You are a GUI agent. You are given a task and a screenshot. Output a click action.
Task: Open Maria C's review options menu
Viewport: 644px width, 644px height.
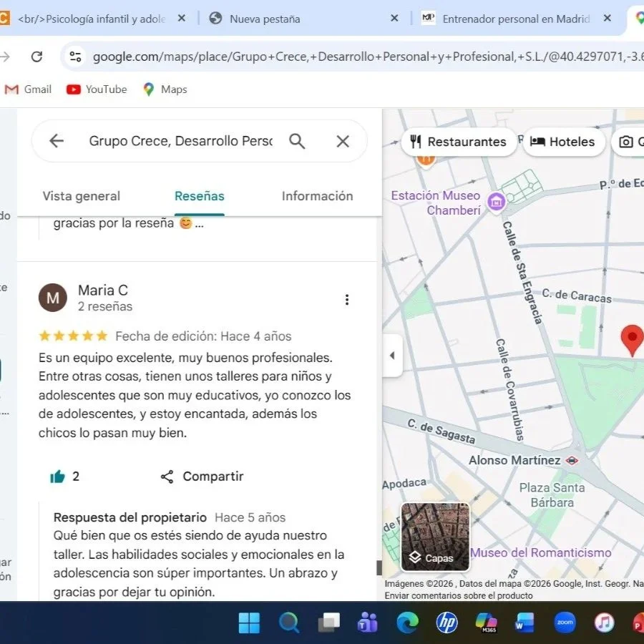click(x=347, y=299)
